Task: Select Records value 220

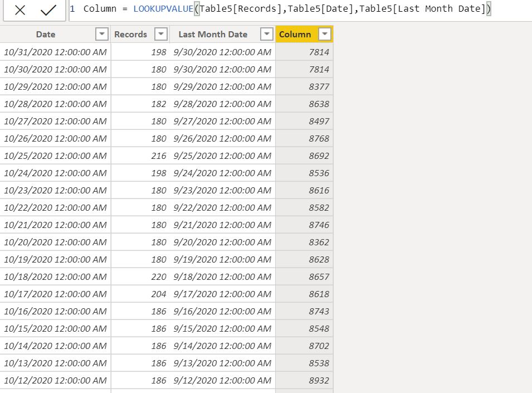Action: click(140, 276)
